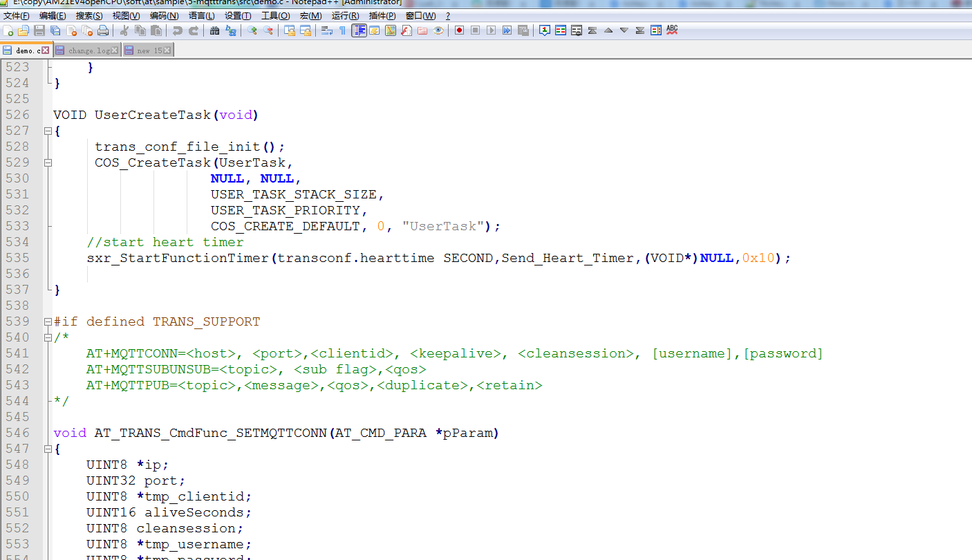Toggle word wrap in the toolbar
The height and width of the screenshot is (560, 972).
327,30
